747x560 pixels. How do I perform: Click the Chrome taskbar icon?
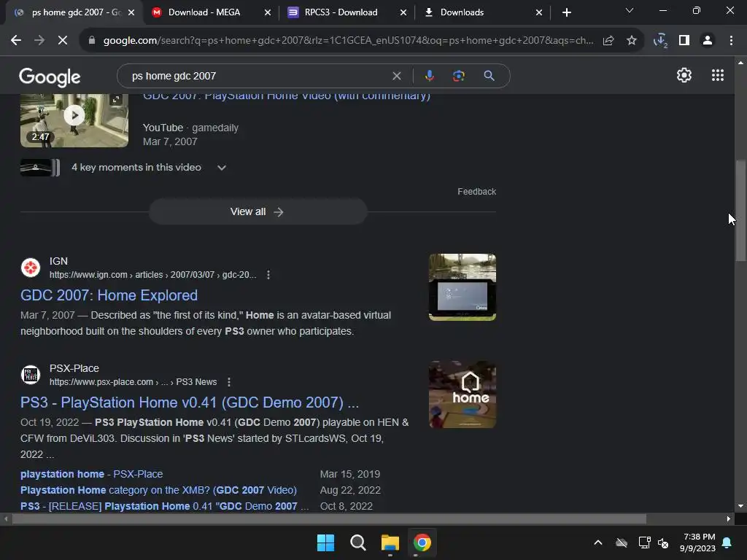point(422,542)
